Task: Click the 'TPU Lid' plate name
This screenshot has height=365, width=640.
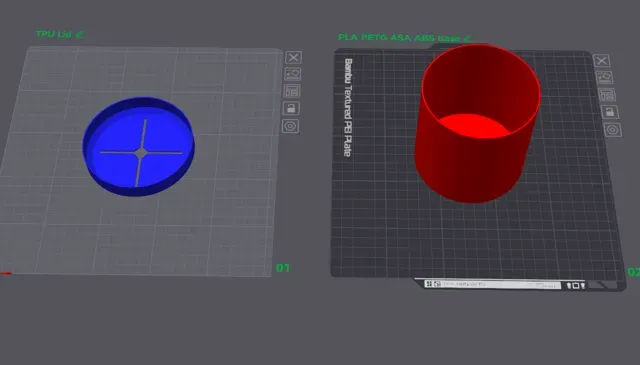Action: (x=54, y=34)
